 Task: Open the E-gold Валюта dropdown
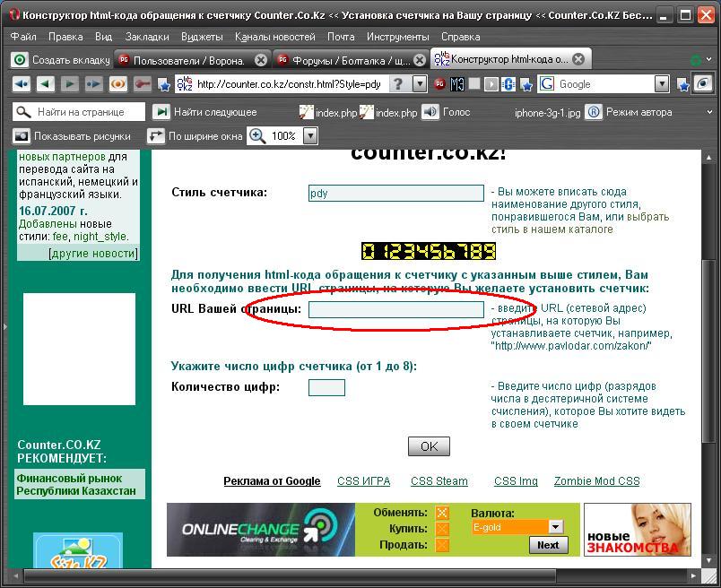click(x=555, y=527)
